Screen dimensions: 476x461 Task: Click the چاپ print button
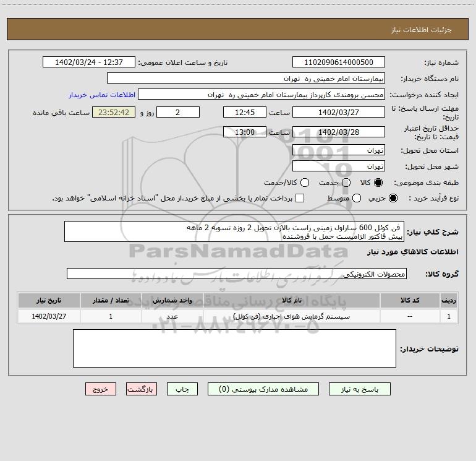tap(182, 389)
